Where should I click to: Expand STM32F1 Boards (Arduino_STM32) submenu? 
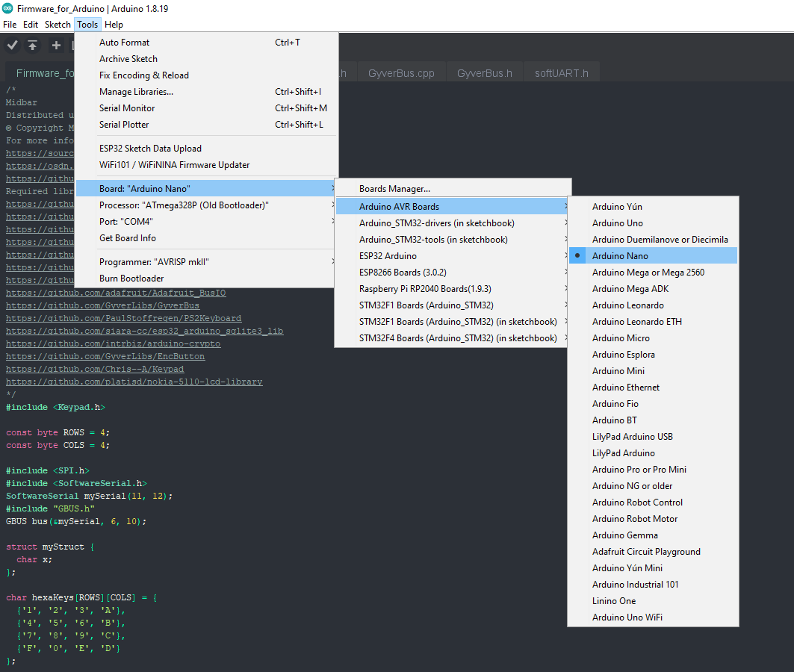tap(453, 305)
